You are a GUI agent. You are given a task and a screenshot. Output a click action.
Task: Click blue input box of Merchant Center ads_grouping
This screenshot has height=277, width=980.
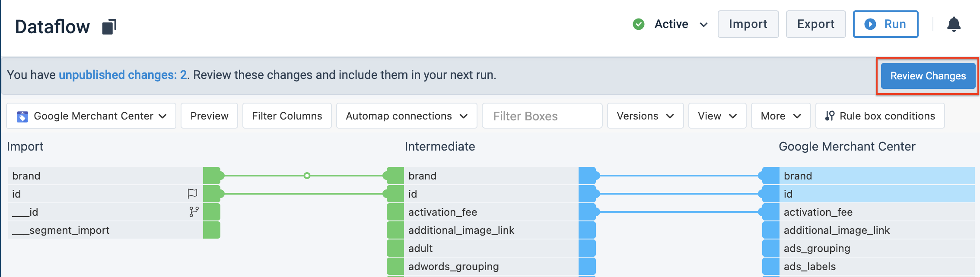(x=771, y=248)
